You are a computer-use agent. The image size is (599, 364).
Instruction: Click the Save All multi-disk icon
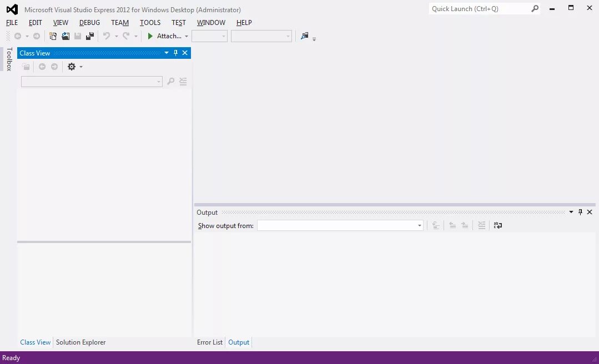coord(90,36)
